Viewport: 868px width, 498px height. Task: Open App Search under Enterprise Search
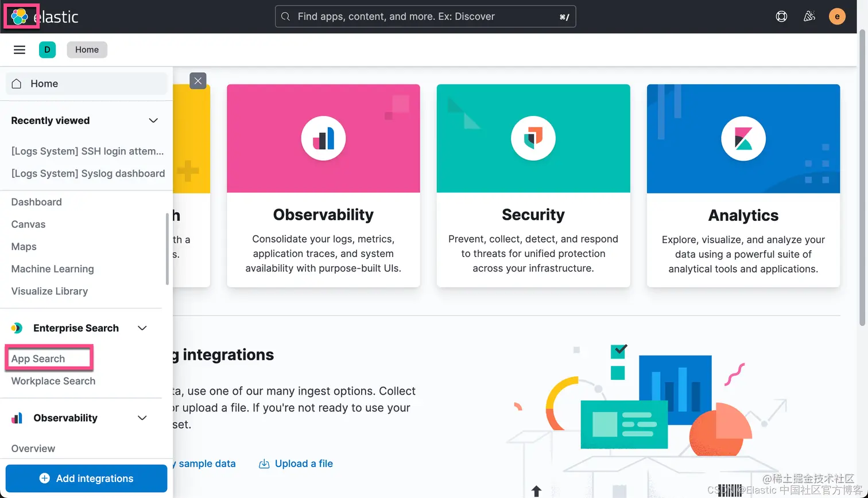[38, 359]
